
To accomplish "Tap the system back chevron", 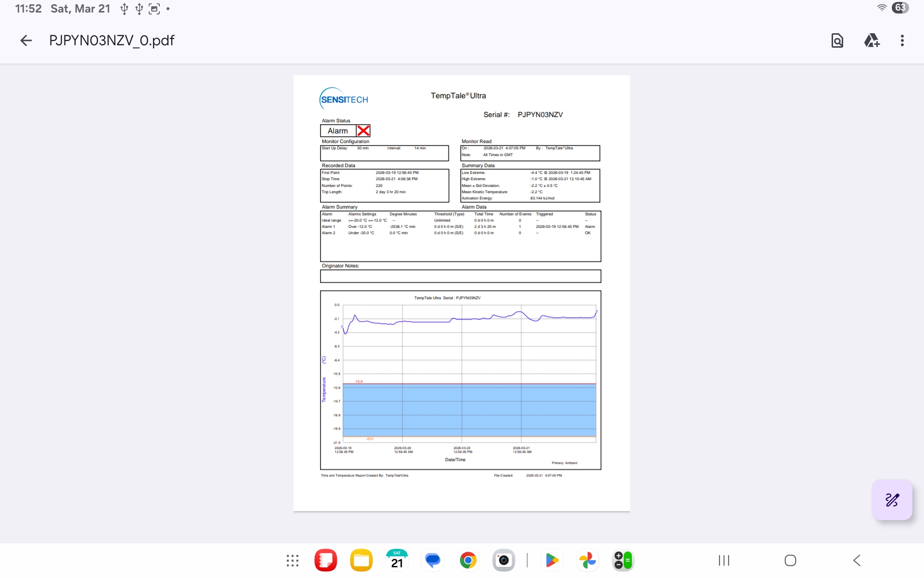I will (x=857, y=560).
